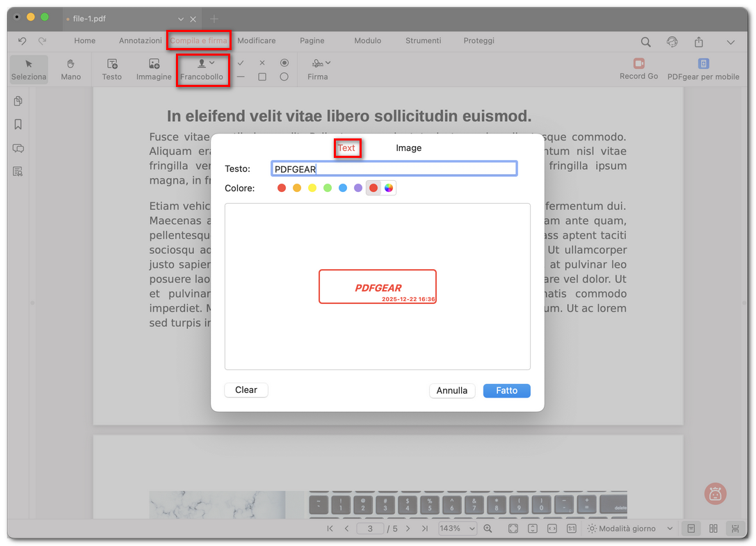
Task: Show the bookmarks sidebar panel
Action: pyautogui.click(x=18, y=125)
